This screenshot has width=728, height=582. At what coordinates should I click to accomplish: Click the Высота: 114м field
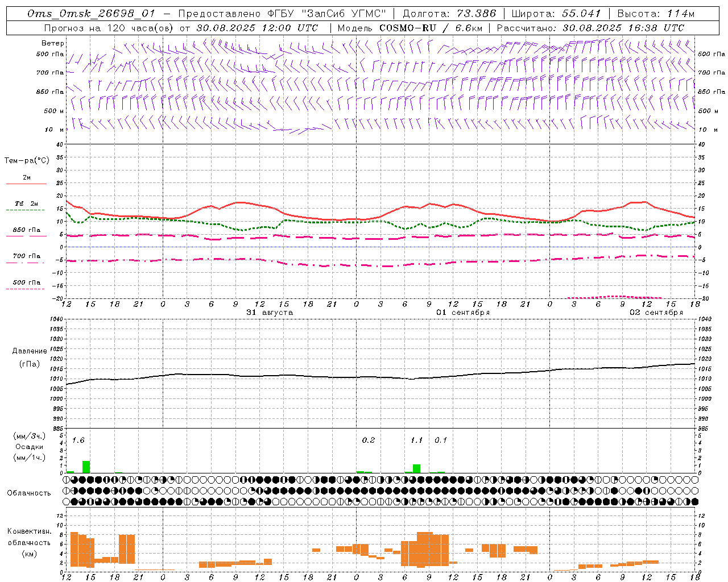click(x=656, y=14)
